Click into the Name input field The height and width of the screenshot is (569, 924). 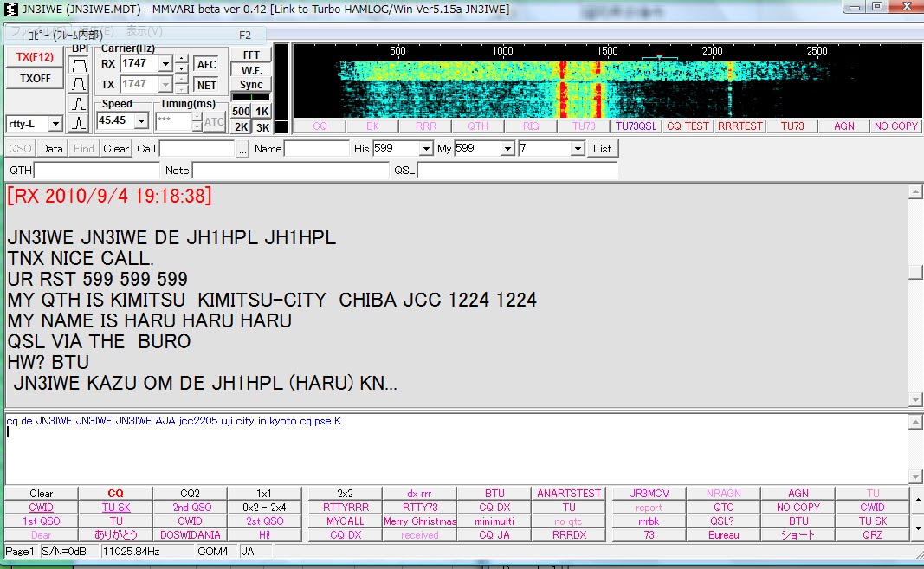317,149
